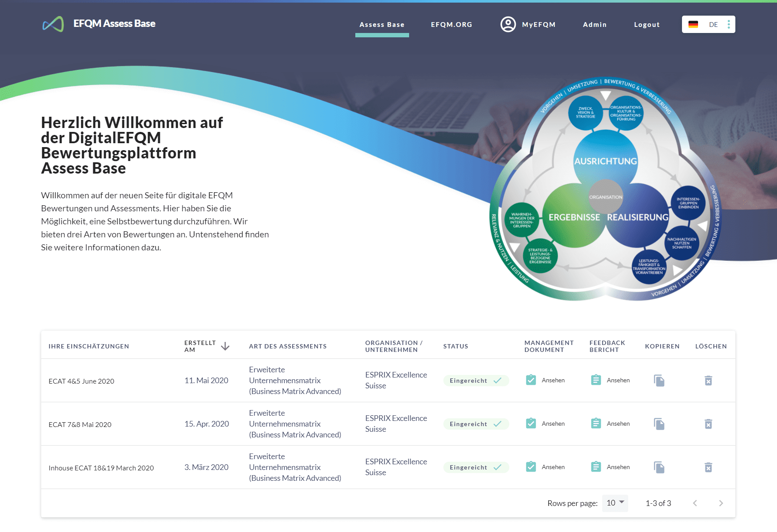Expand the rows per page dropdown
Viewport: 777px width, 532px height.
coord(615,503)
